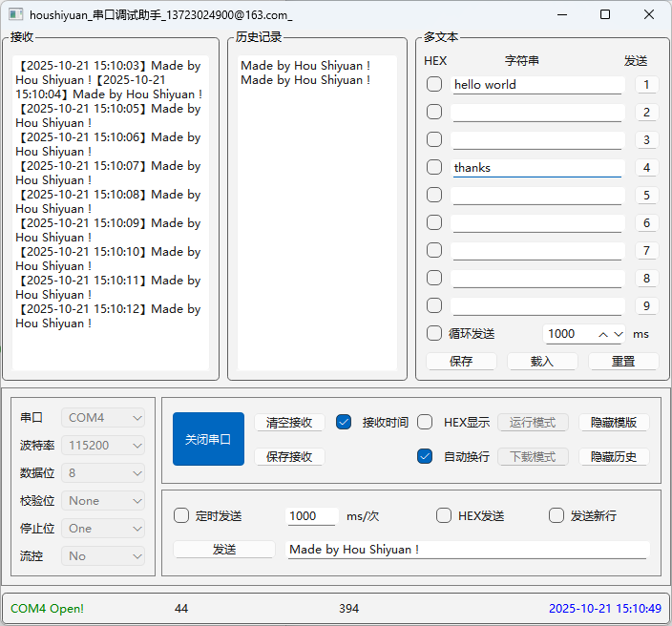Send row 2 with button 2
The width and height of the screenshot is (672, 626).
[646, 113]
